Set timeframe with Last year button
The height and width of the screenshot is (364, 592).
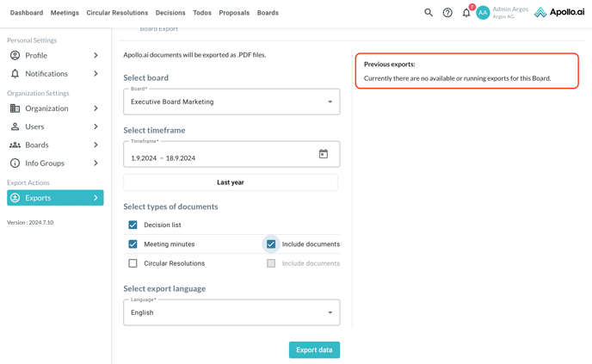click(231, 182)
